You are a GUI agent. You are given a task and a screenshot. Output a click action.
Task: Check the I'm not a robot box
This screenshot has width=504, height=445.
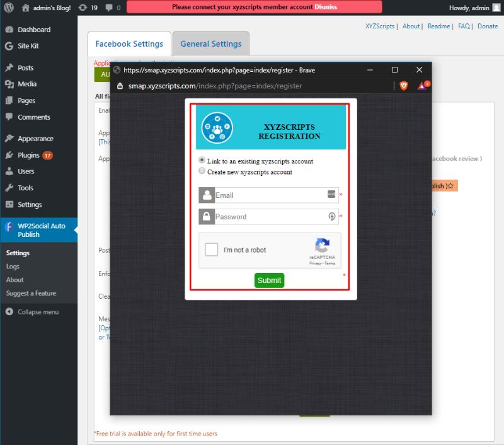tap(212, 250)
